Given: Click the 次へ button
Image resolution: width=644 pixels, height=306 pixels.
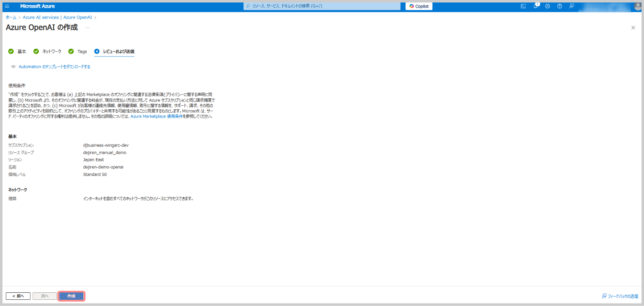Looking at the screenshot, I should click(45, 296).
